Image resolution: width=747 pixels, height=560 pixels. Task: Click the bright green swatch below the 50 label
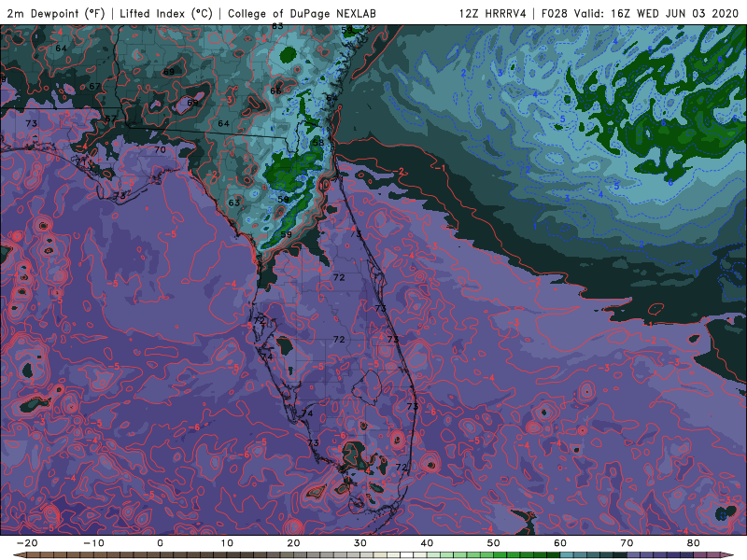(x=500, y=555)
